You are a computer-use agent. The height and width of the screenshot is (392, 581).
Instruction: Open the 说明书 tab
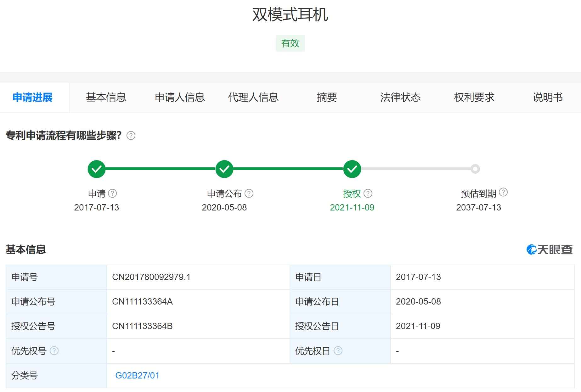pyautogui.click(x=547, y=97)
